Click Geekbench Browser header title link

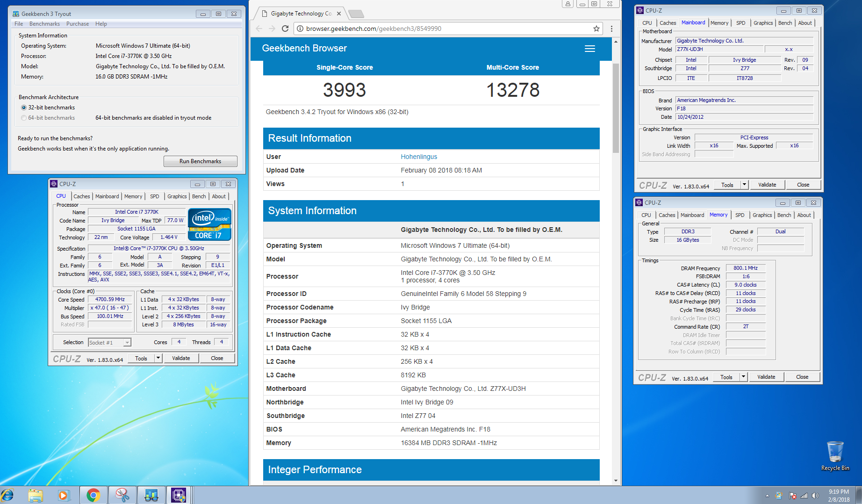304,48
